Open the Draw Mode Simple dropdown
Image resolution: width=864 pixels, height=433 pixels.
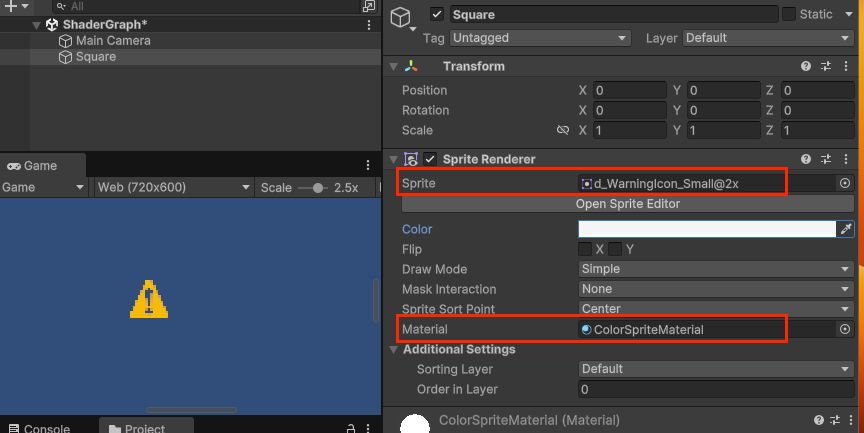tap(716, 269)
